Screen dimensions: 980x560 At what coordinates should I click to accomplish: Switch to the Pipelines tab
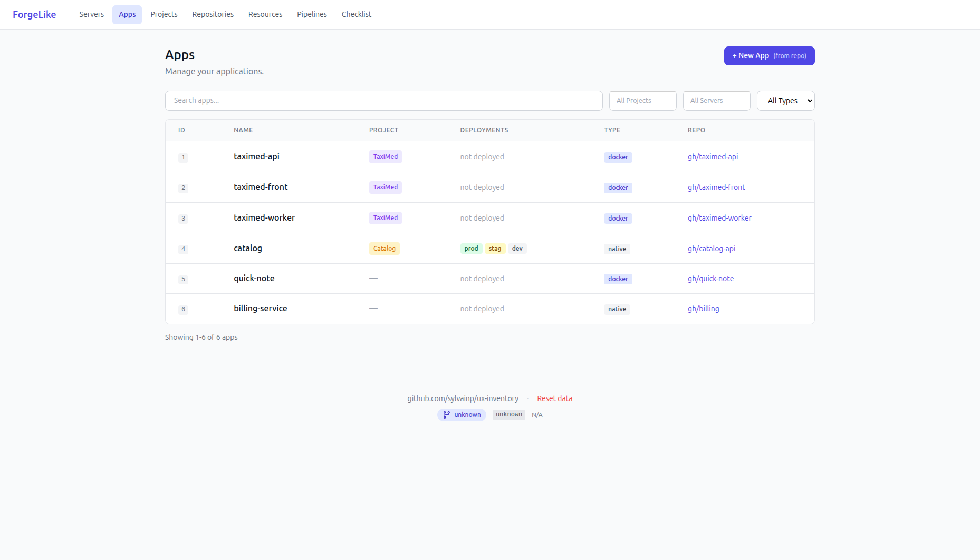312,14
